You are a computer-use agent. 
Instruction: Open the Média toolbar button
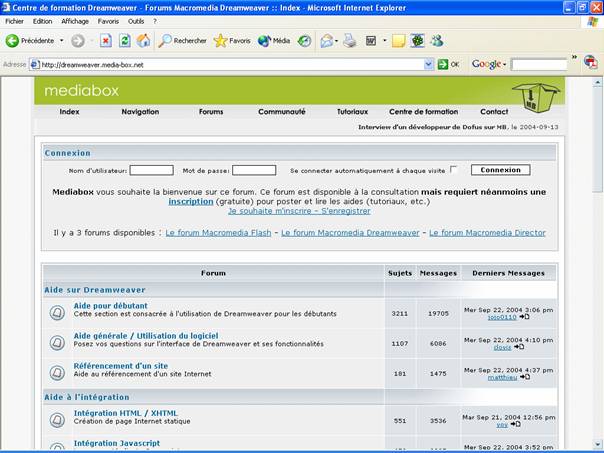274,40
